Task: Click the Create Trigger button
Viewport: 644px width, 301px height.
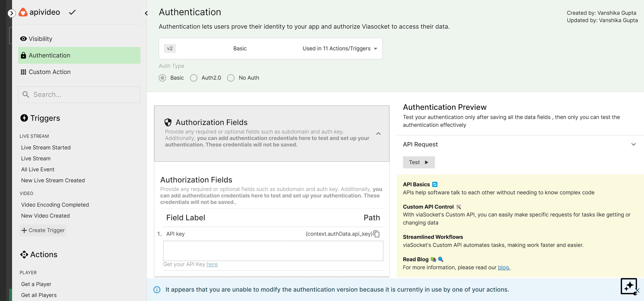Action: tap(43, 230)
